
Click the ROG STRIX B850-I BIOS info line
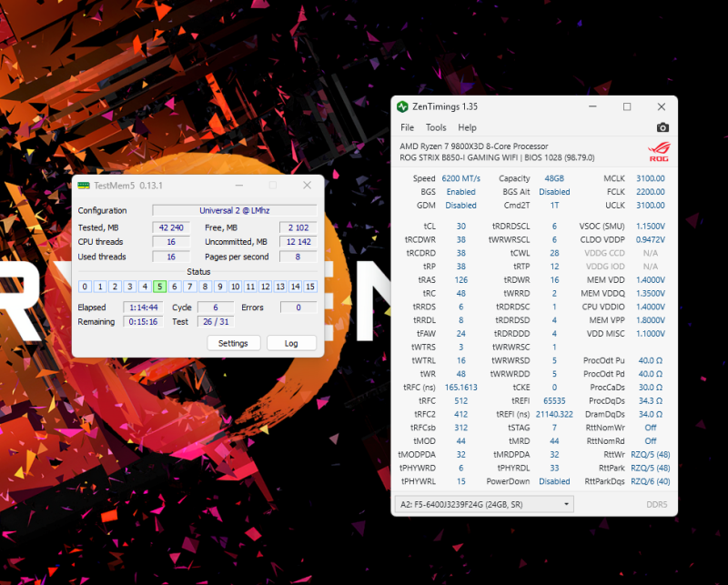pos(497,157)
